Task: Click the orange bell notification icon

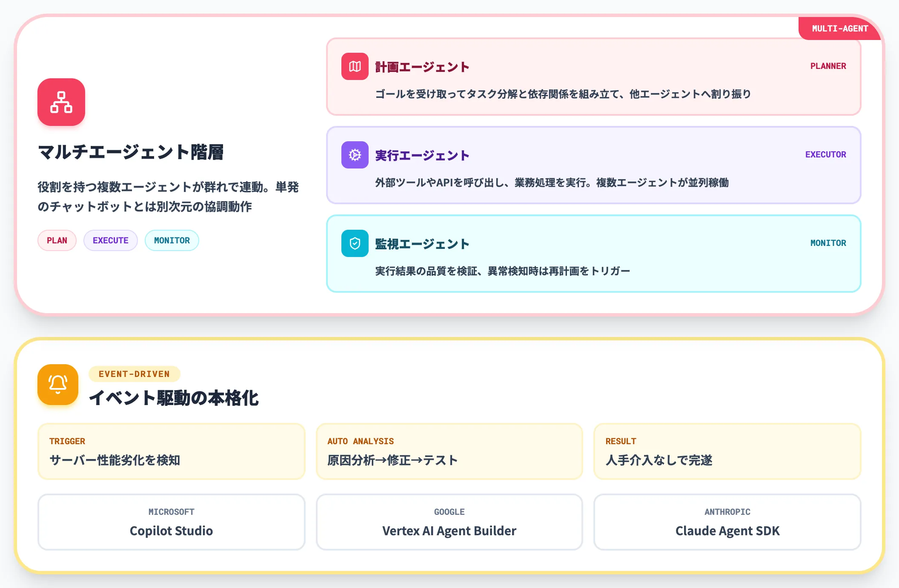Action: coord(58,385)
